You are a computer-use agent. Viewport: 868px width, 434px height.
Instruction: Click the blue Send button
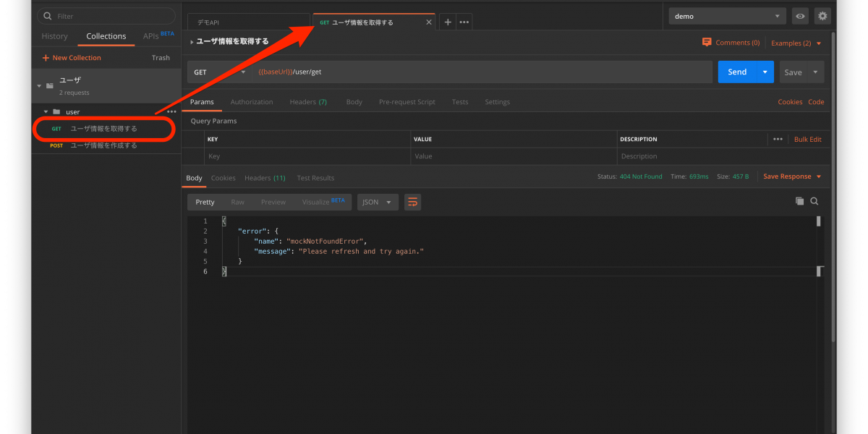click(736, 72)
